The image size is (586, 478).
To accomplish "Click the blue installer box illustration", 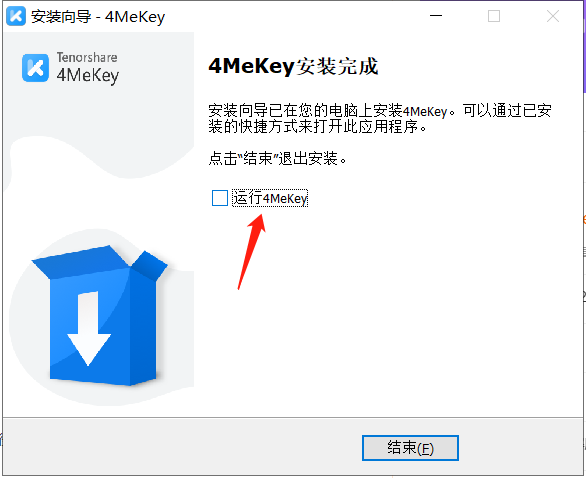I will pos(99,316).
